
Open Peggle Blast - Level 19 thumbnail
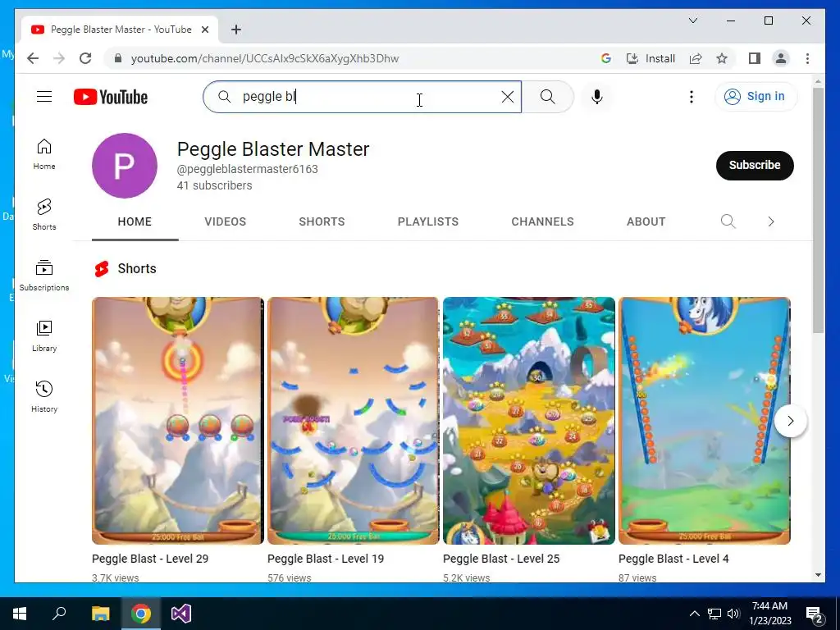(353, 421)
